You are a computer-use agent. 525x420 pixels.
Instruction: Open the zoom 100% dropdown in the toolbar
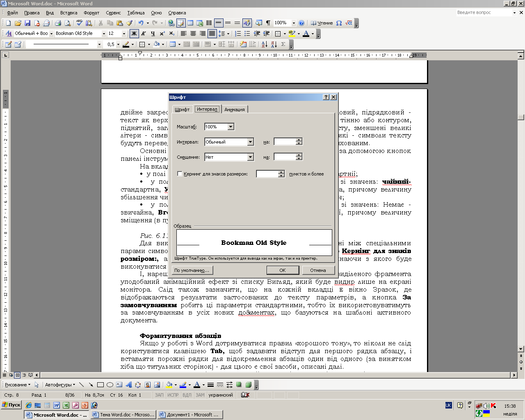294,23
